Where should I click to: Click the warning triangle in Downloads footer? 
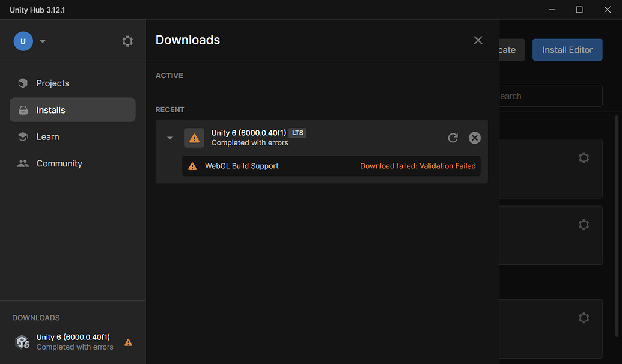click(x=128, y=342)
